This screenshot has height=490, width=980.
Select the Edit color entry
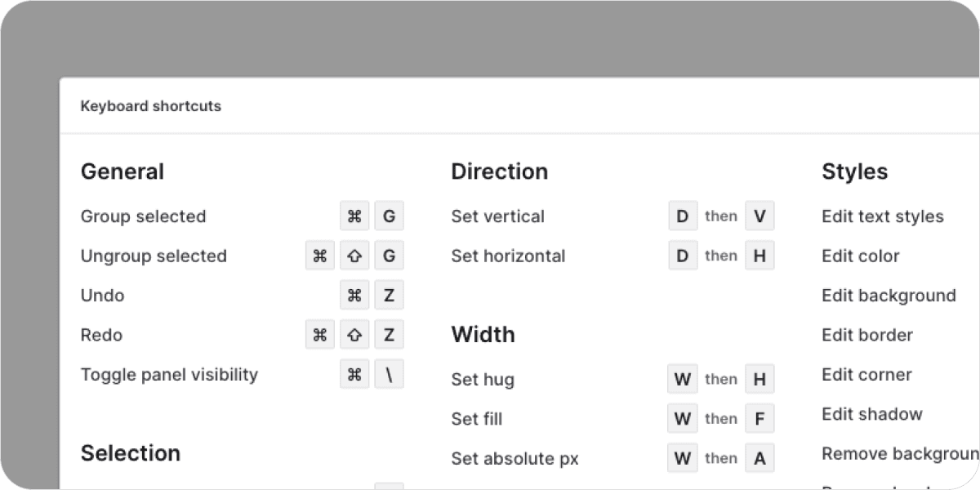[861, 256]
